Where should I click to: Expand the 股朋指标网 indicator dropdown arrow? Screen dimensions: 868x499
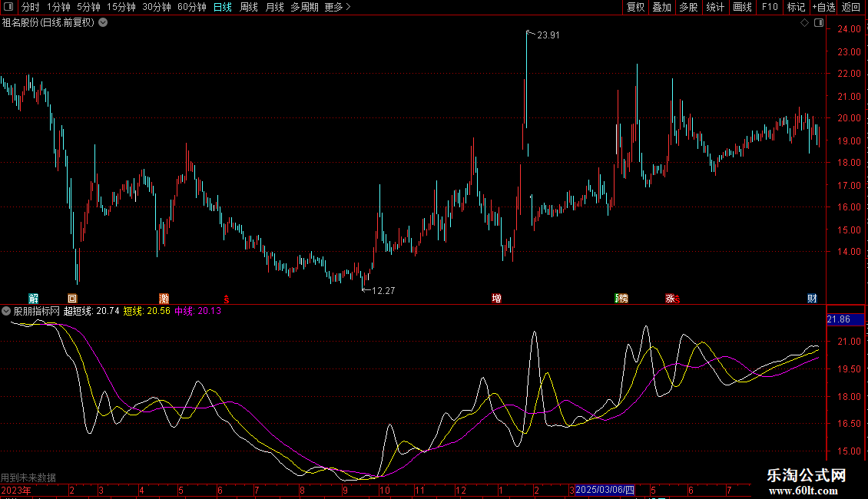(6, 311)
